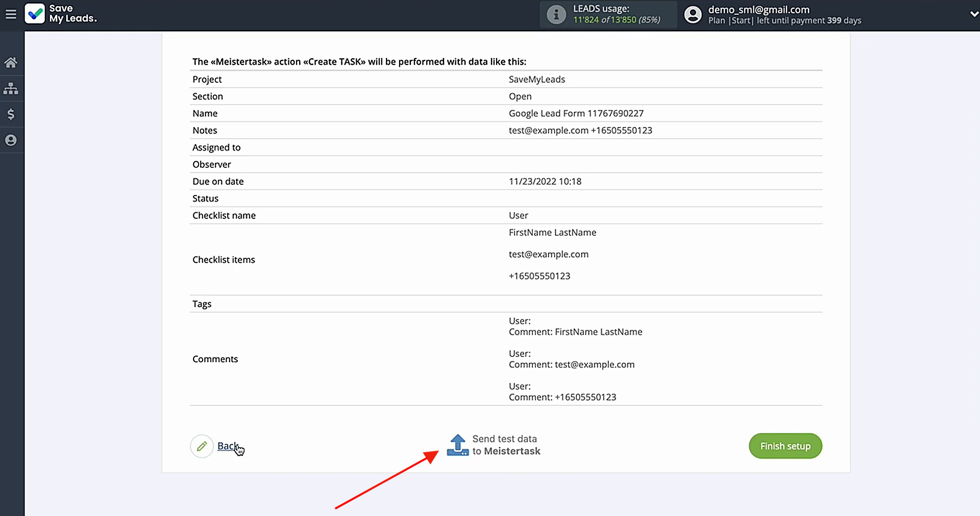Expand the account dropdown chevron

[974, 14]
